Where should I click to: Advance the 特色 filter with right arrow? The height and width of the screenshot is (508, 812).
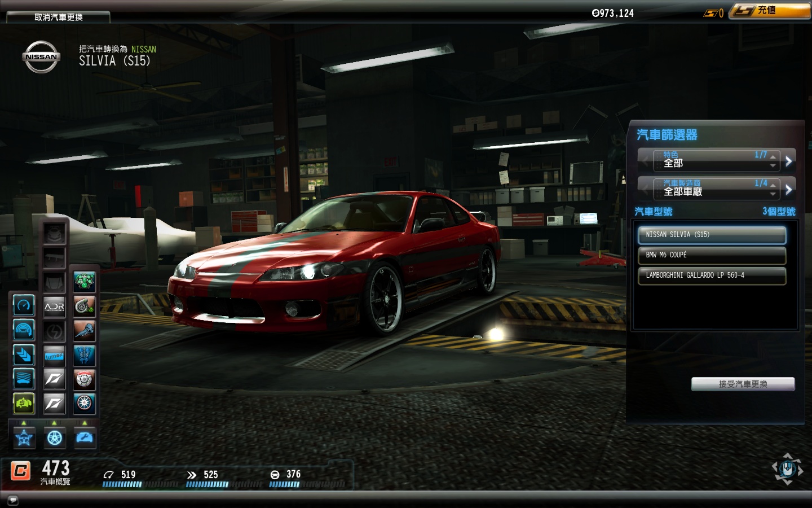pyautogui.click(x=789, y=161)
